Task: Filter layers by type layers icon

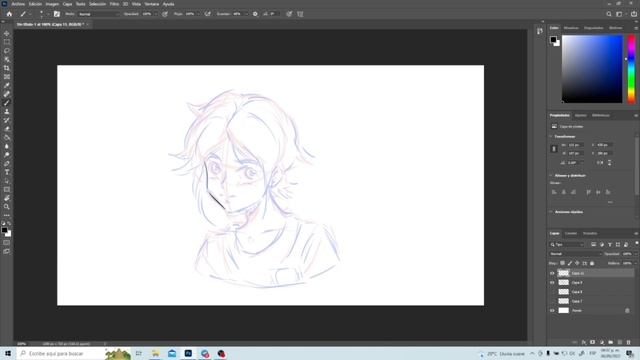Action: click(x=593, y=244)
